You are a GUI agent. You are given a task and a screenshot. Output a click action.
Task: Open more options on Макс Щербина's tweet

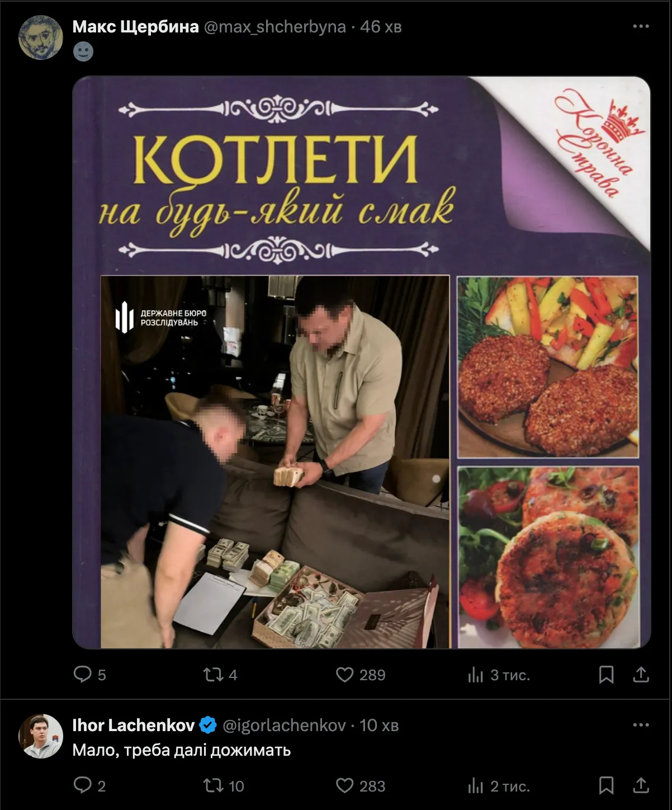[x=641, y=26]
